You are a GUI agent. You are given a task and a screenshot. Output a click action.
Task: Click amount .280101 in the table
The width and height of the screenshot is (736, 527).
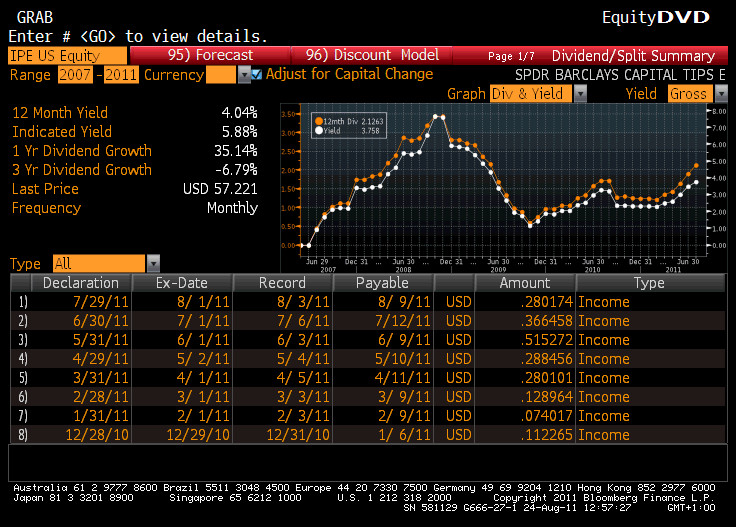[547, 378]
